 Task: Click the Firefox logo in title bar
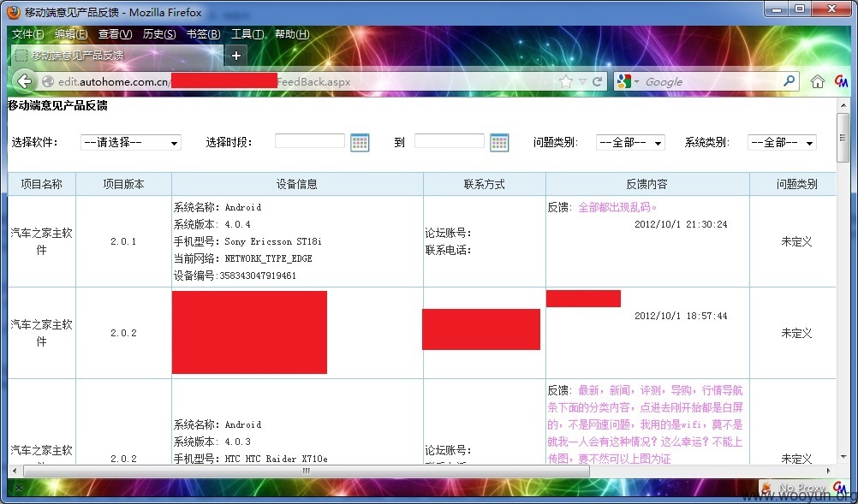point(14,11)
